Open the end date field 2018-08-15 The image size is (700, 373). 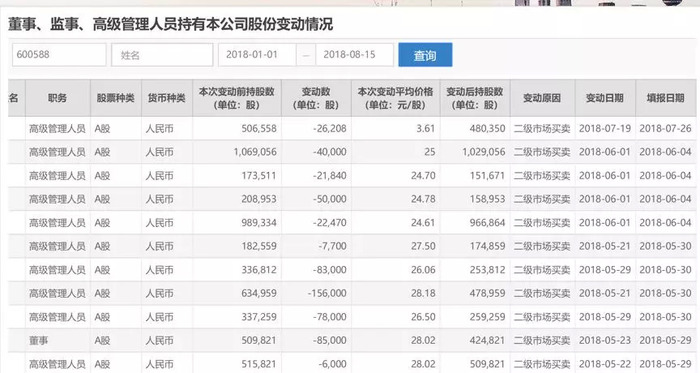[354, 55]
